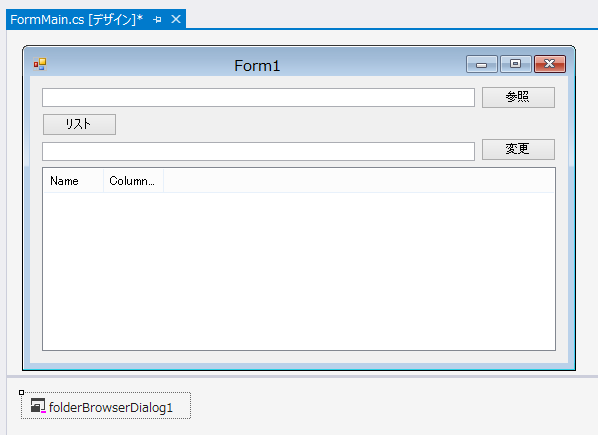Image resolution: width=598 pixels, height=435 pixels.
Task: Click the 変更 button
Action: pos(518,149)
